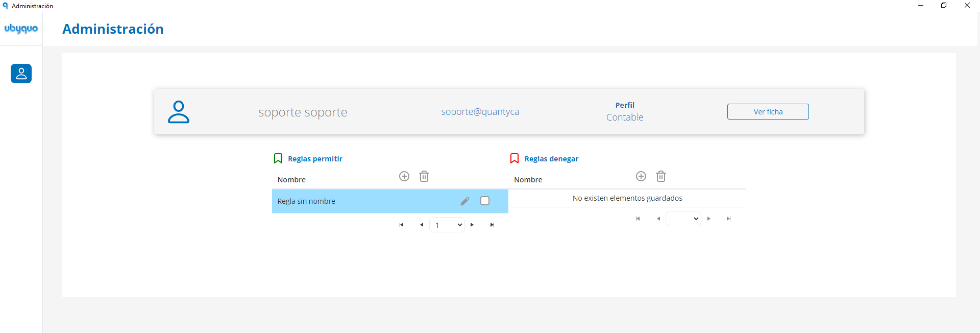
Task: Add a new rule under Reglas denegar
Action: [x=641, y=176]
